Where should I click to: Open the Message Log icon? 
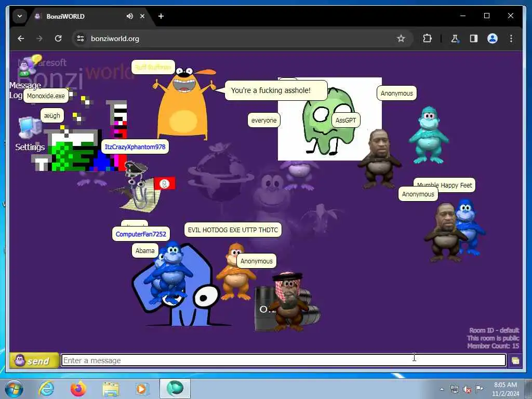[x=29, y=65]
